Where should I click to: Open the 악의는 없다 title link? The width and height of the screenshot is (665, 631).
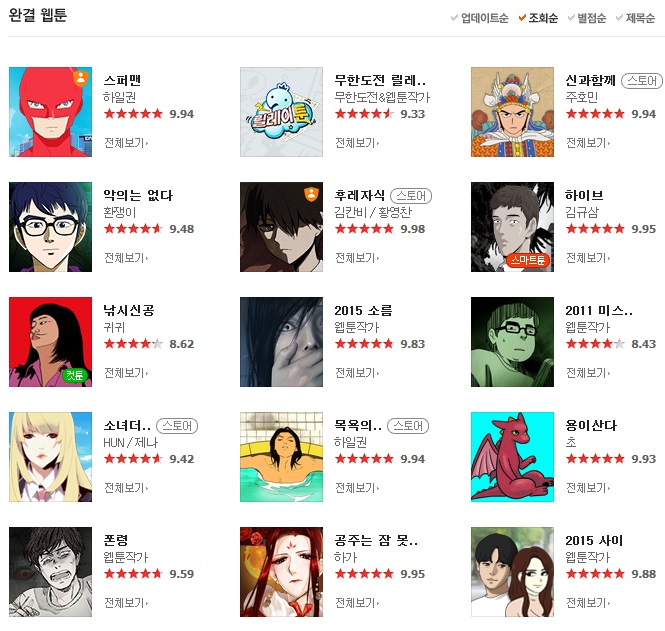(138, 195)
